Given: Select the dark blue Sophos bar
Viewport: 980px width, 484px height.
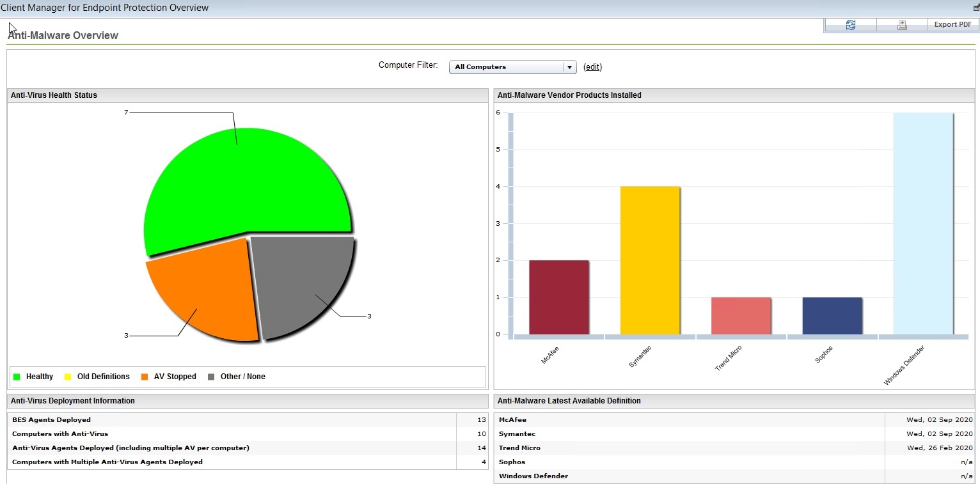Looking at the screenshot, I should (x=832, y=316).
